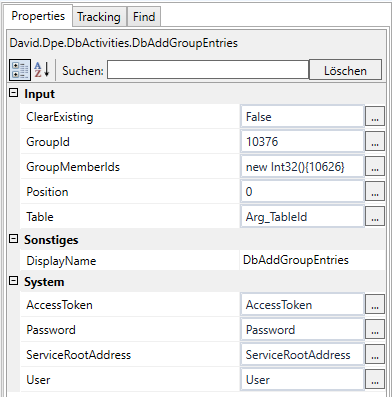Click the David.Dpe.DbActivities.DbAddGroupEntries type name

point(124,43)
